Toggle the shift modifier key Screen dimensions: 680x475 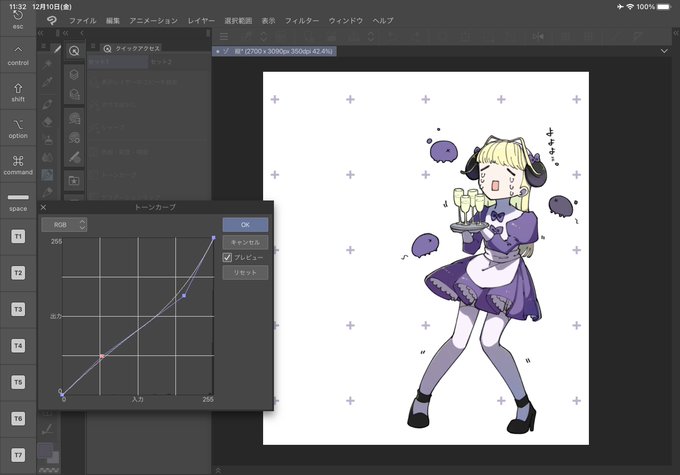click(x=18, y=92)
